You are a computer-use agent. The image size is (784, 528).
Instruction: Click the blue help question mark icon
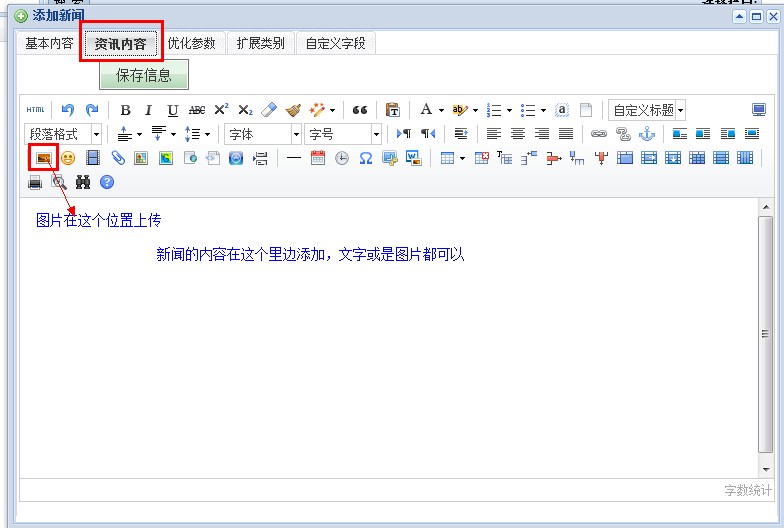(x=107, y=182)
